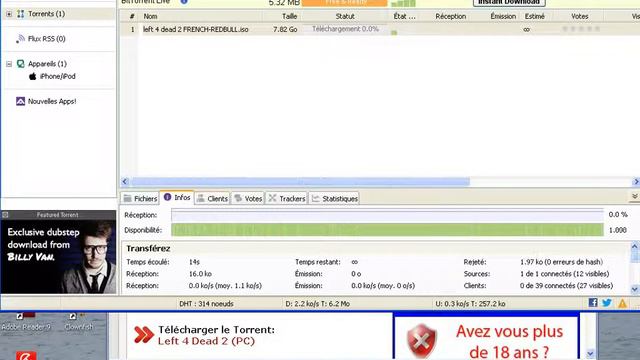This screenshot has width=640, height=360.
Task: Open Adobe Reader 9 desktop shortcut
Action: click(x=26, y=322)
